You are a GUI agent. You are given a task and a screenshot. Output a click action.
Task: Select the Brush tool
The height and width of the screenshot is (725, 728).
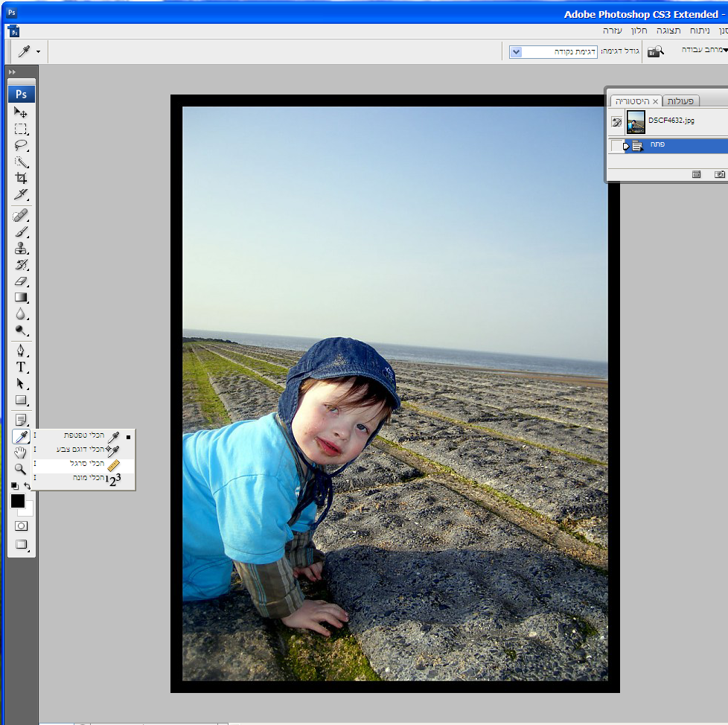(x=20, y=232)
